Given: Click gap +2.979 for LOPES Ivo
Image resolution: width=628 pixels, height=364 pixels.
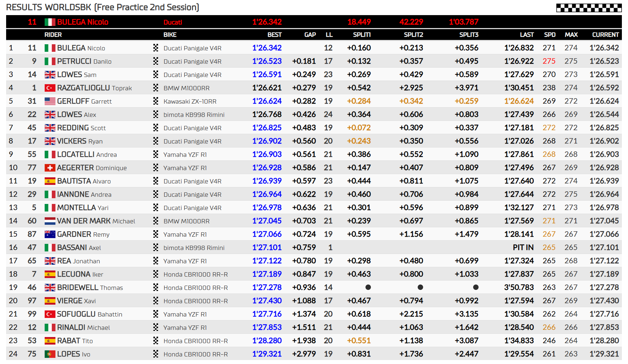Looking at the screenshot, I should [304, 354].
